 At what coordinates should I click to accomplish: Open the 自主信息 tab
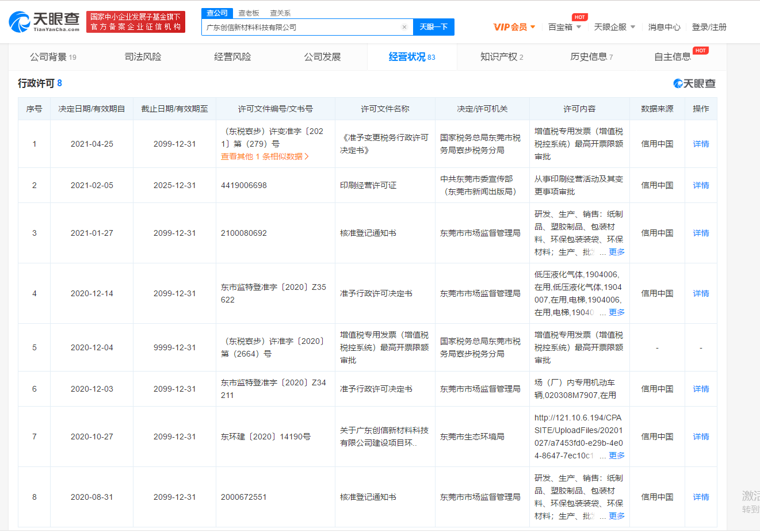coord(673,57)
